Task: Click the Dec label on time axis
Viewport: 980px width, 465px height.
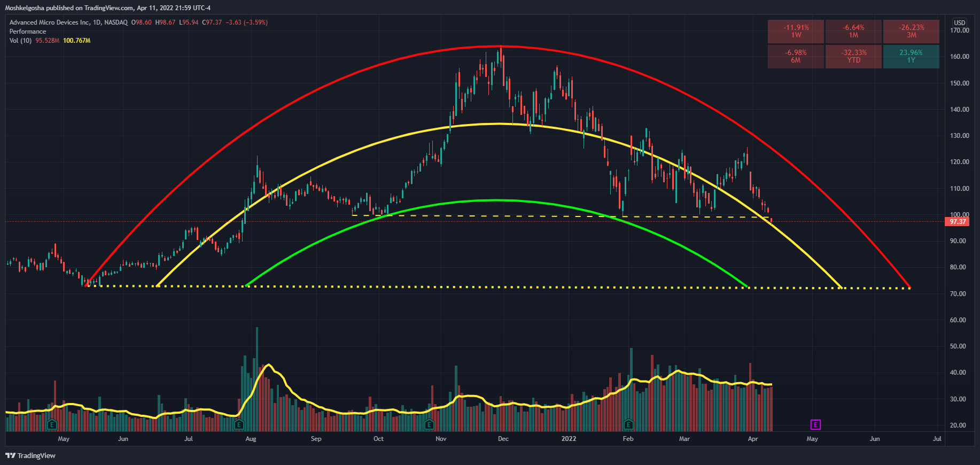Action: (x=503, y=439)
